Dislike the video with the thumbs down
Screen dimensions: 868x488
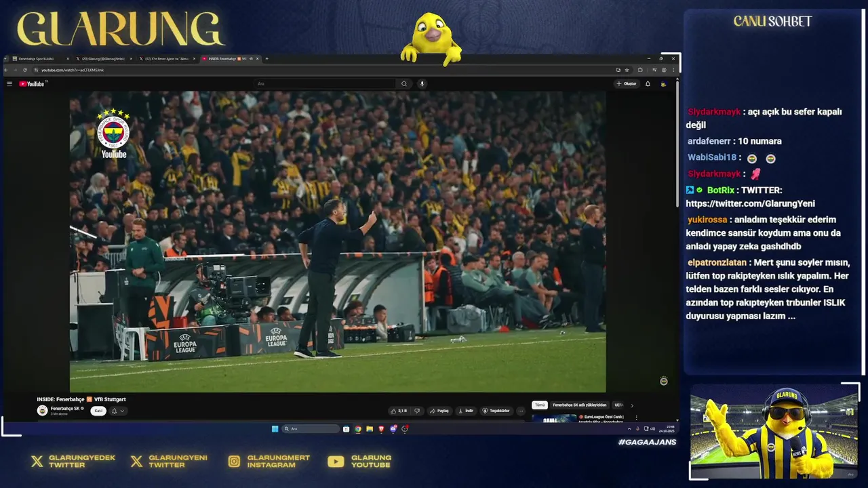pyautogui.click(x=417, y=411)
